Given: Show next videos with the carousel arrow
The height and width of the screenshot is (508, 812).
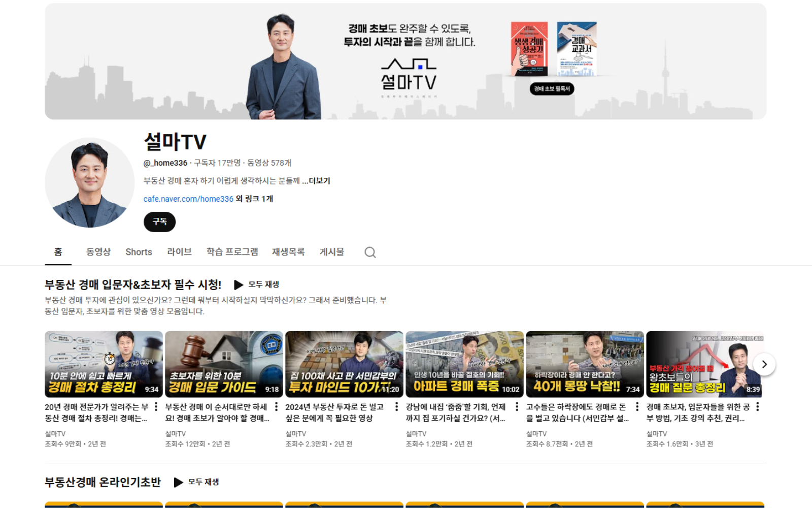Looking at the screenshot, I should tap(764, 364).
